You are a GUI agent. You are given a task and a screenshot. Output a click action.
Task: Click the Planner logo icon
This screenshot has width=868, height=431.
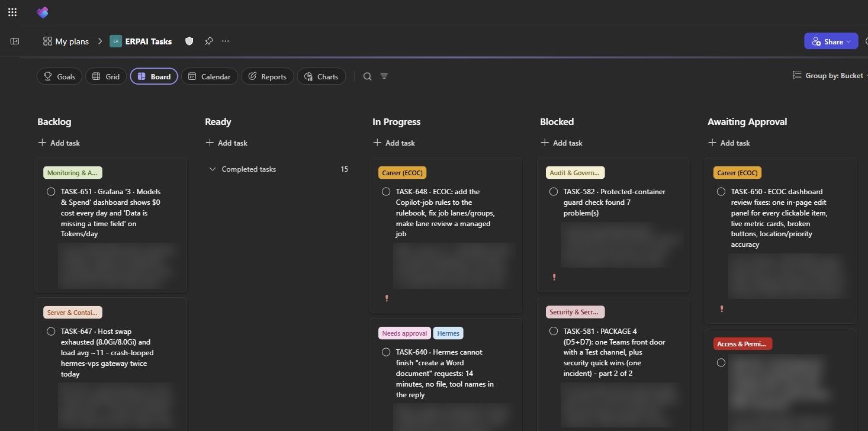point(42,12)
